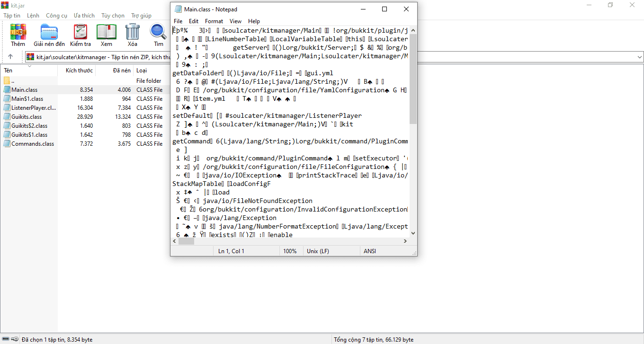The width and height of the screenshot is (644, 344).
Task: Click the Notepad horizontal scrollbar thumb
Action: [x=187, y=241]
